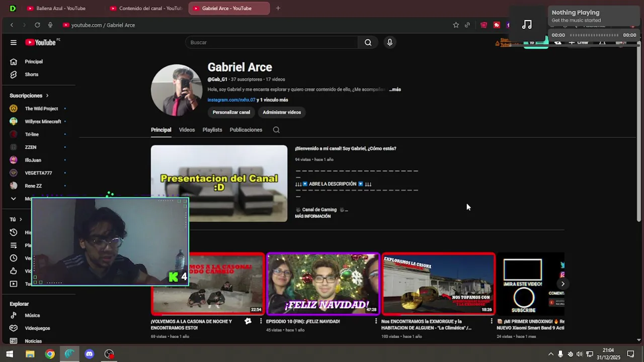Open Videojuegos in Explorar section
This screenshot has height=362, width=644.
pos(37,328)
